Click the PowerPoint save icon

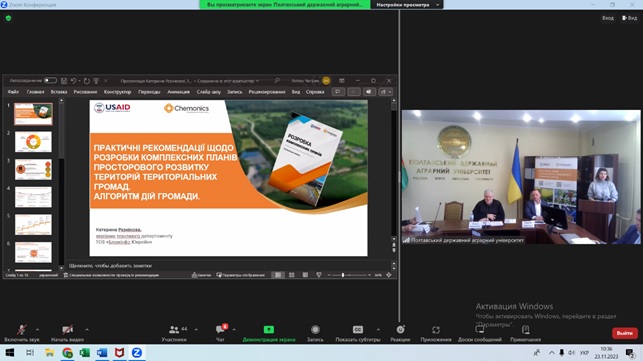tap(64, 81)
